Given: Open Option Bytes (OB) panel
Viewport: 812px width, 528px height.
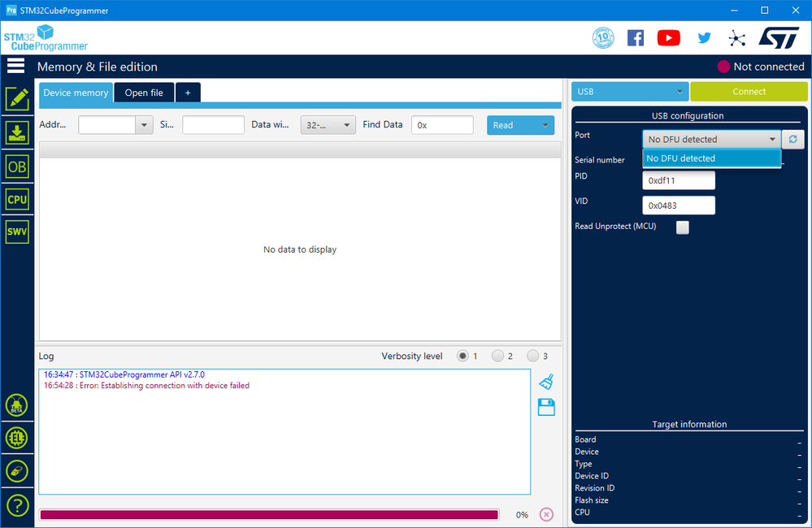Looking at the screenshot, I should pyautogui.click(x=17, y=167).
